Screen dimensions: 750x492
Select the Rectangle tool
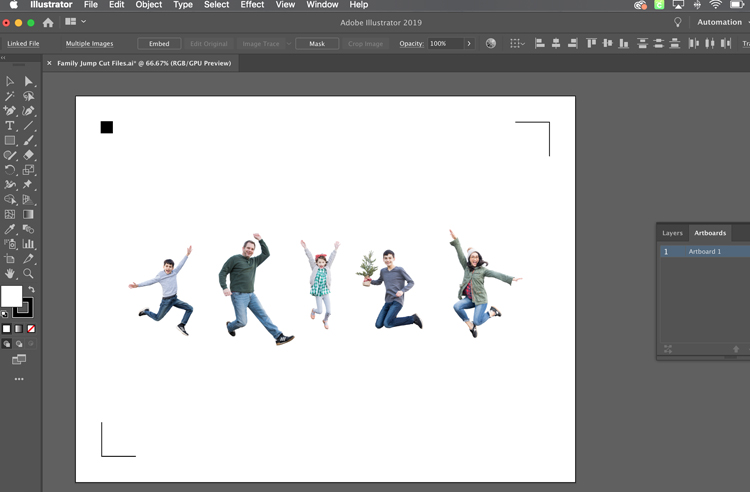[x=10, y=141]
